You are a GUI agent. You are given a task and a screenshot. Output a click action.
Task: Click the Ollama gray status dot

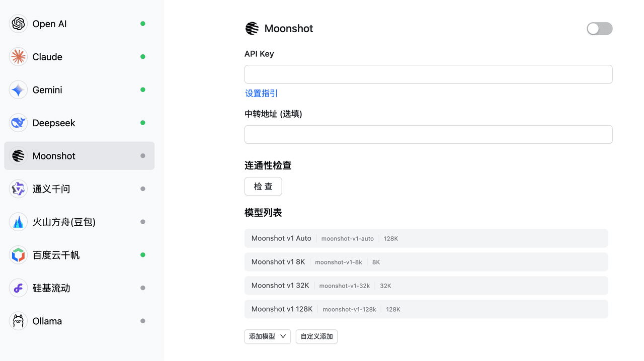[143, 321]
